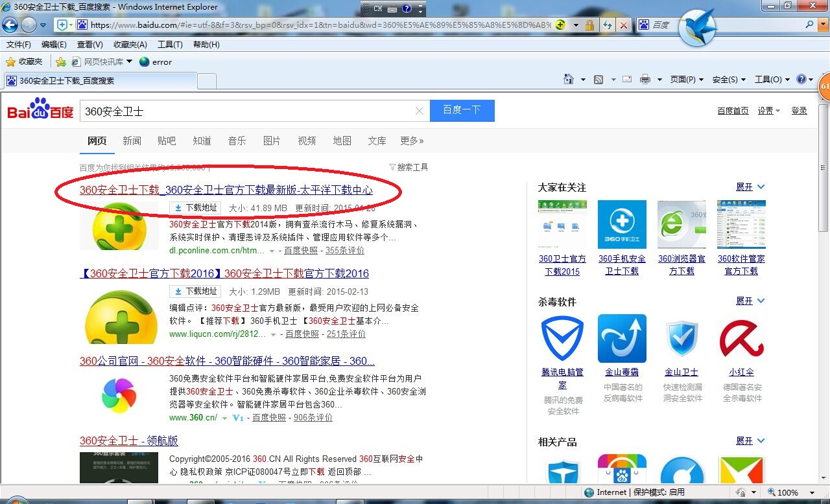The height and width of the screenshot is (504, 830).
Task: Switch to the 视频 search category
Action: point(307,141)
